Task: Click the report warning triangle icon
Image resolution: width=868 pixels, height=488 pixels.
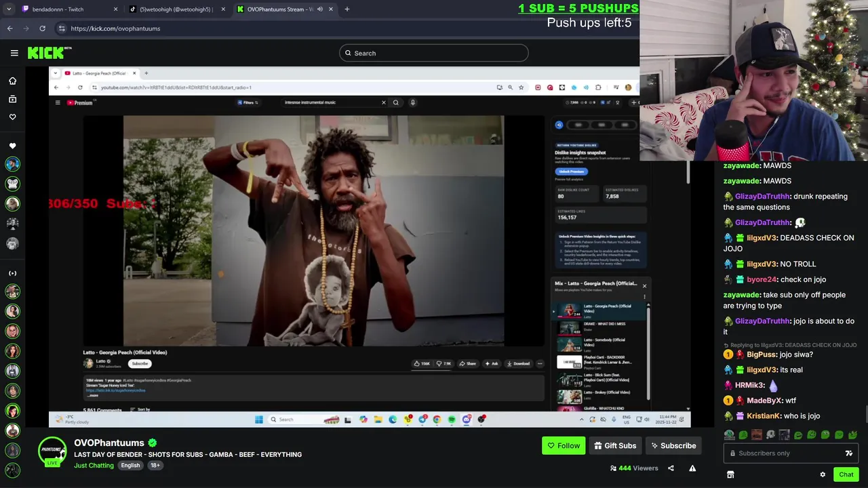Action: 692,468
